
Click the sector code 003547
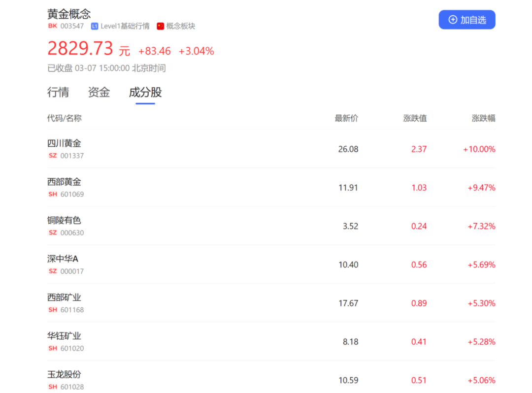point(72,26)
